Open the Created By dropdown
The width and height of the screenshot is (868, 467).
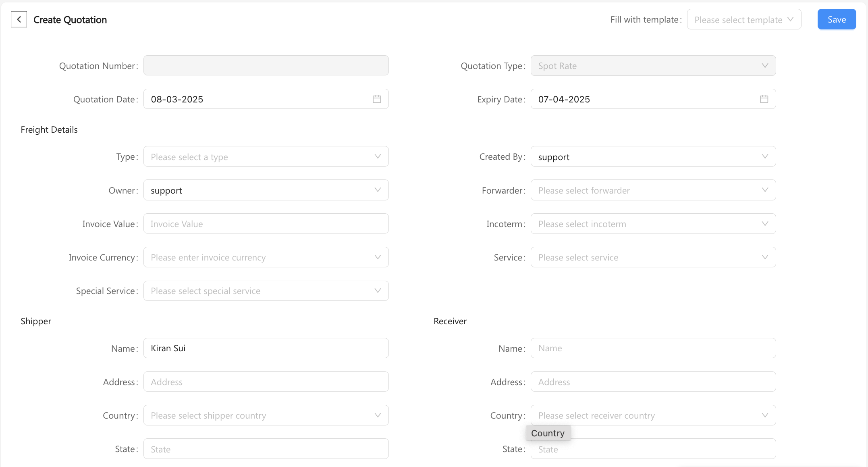[x=653, y=156]
